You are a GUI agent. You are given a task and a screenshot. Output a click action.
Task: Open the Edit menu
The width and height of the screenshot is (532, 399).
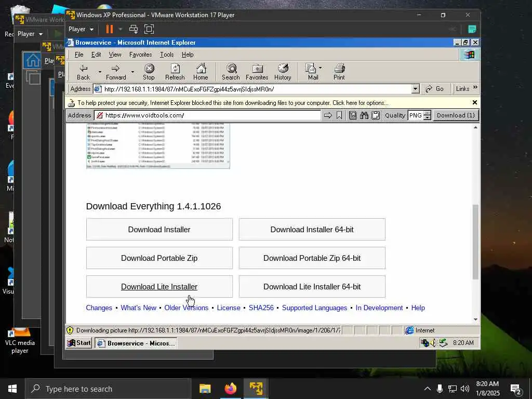(x=96, y=55)
